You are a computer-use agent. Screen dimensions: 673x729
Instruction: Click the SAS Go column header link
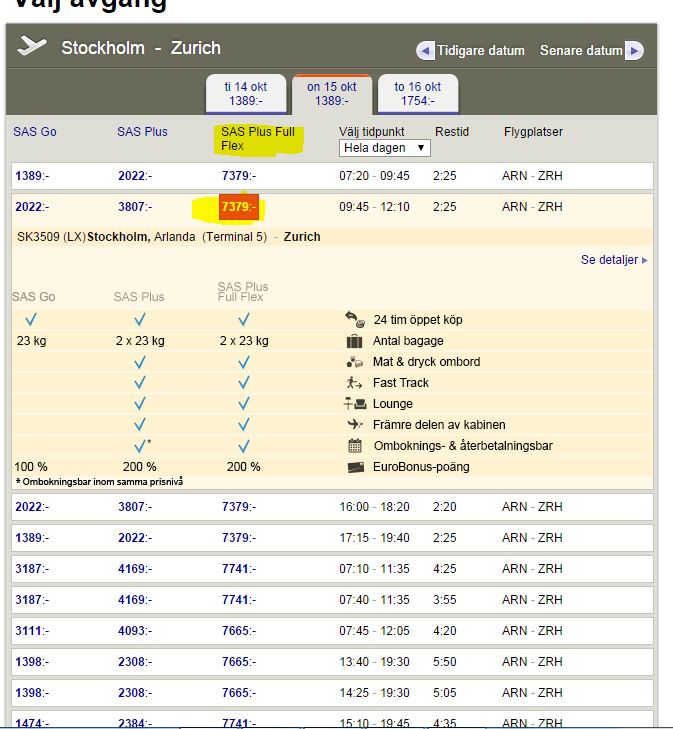point(35,132)
